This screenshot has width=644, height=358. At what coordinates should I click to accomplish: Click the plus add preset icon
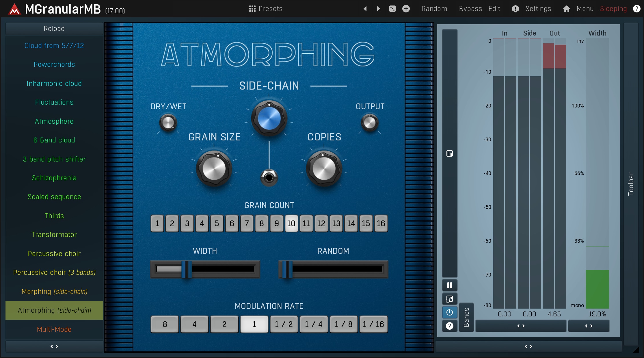coord(406,9)
